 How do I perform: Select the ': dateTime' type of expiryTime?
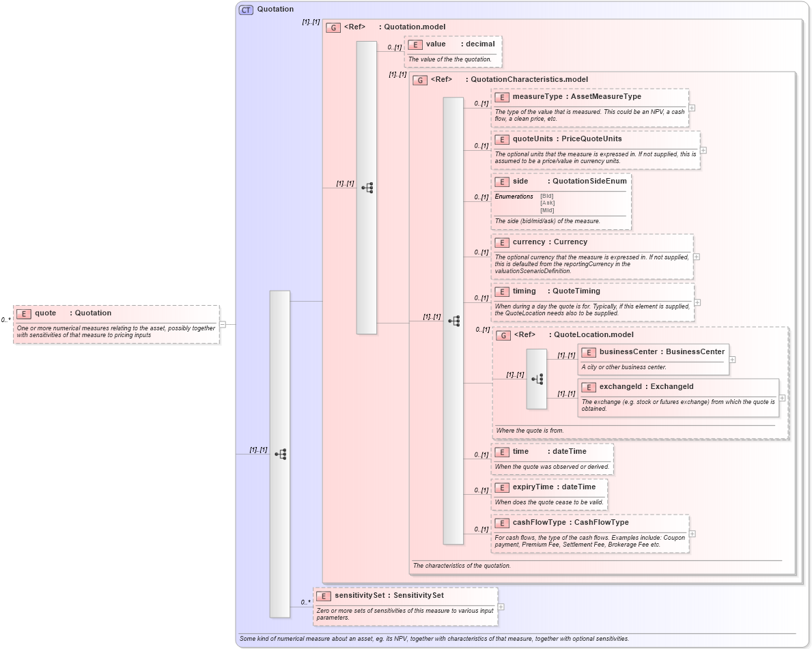pyautogui.click(x=576, y=487)
